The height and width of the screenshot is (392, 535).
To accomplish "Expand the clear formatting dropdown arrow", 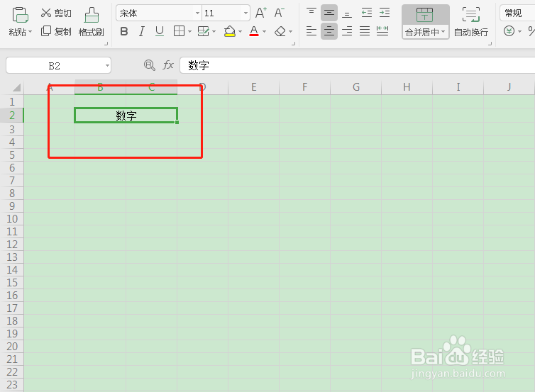I will click(290, 32).
